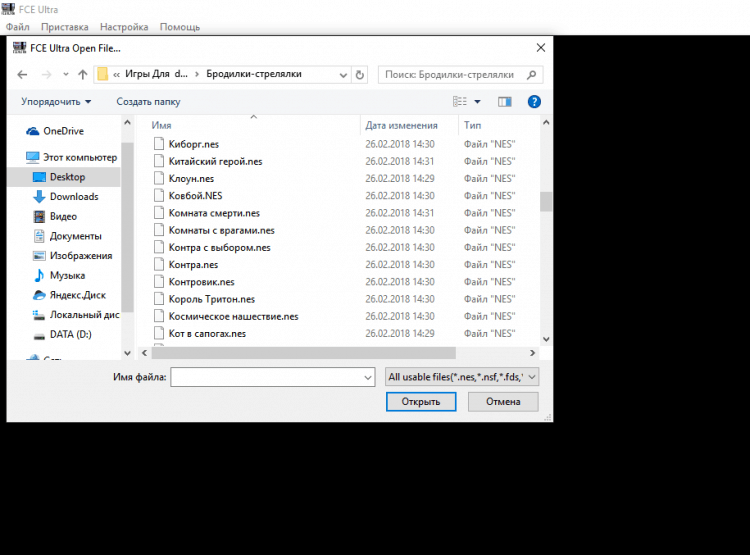Select the Контра.nes file

pyautogui.click(x=193, y=265)
